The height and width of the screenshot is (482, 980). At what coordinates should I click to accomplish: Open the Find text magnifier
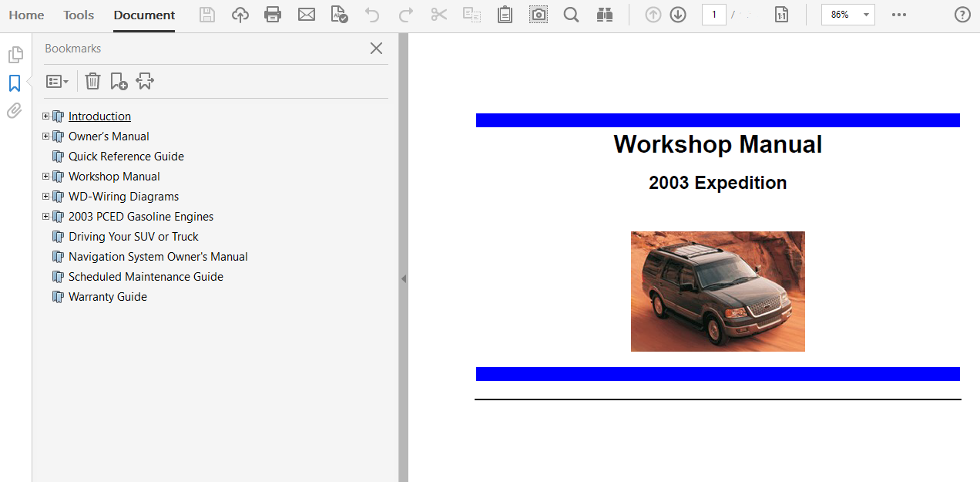tap(571, 15)
